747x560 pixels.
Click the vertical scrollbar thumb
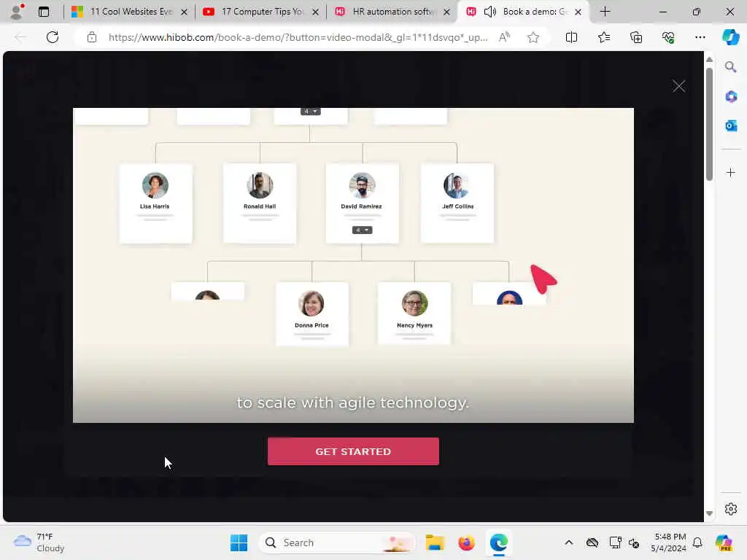[x=709, y=124]
